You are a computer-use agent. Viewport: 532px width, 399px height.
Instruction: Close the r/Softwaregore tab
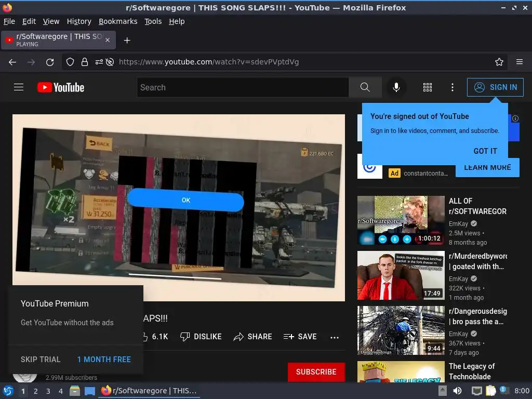point(108,40)
